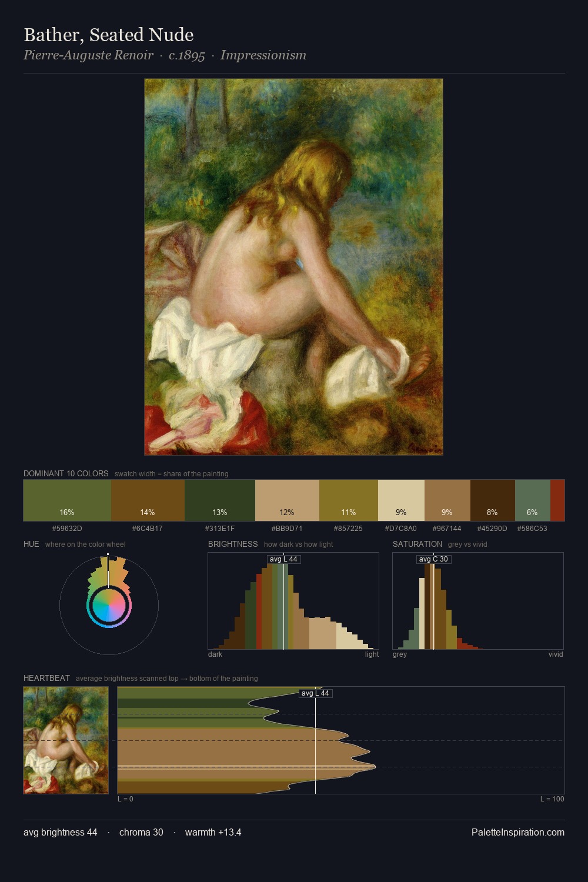This screenshot has height=882, width=588.
Task: Open the small painting thumbnail beside the Heartbeat chart
Action: [66, 740]
